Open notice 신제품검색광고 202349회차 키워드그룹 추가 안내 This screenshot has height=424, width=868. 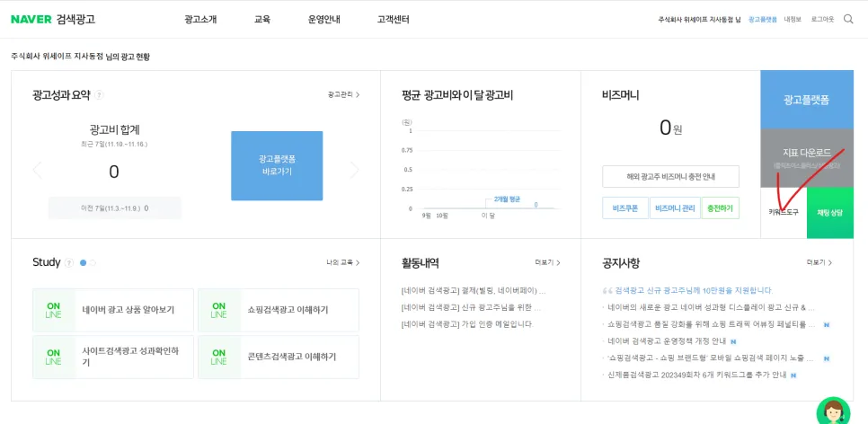(x=697, y=375)
